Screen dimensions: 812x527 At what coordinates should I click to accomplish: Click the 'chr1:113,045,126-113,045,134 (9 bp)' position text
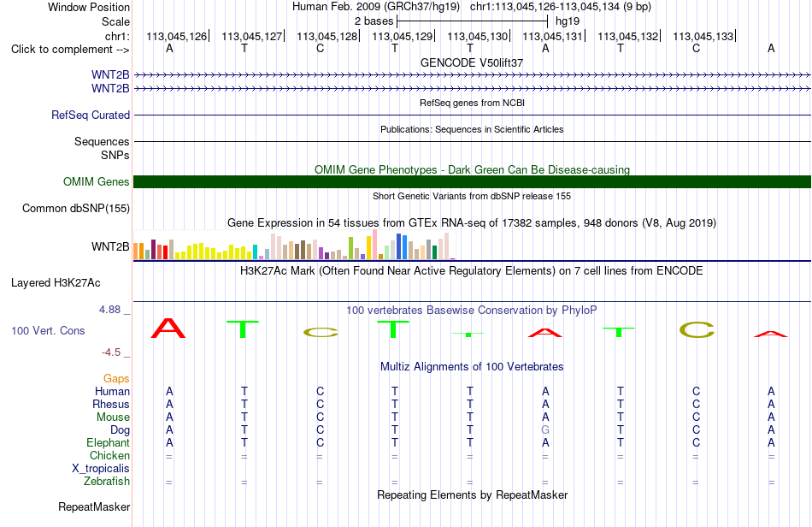pos(561,7)
